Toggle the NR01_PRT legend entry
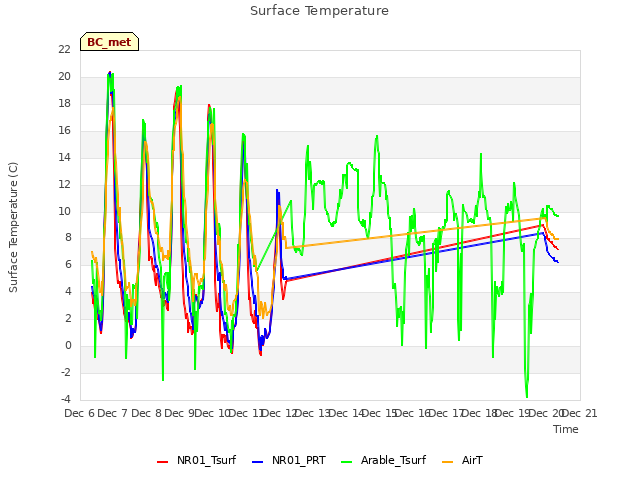The width and height of the screenshot is (640, 480). tap(289, 460)
